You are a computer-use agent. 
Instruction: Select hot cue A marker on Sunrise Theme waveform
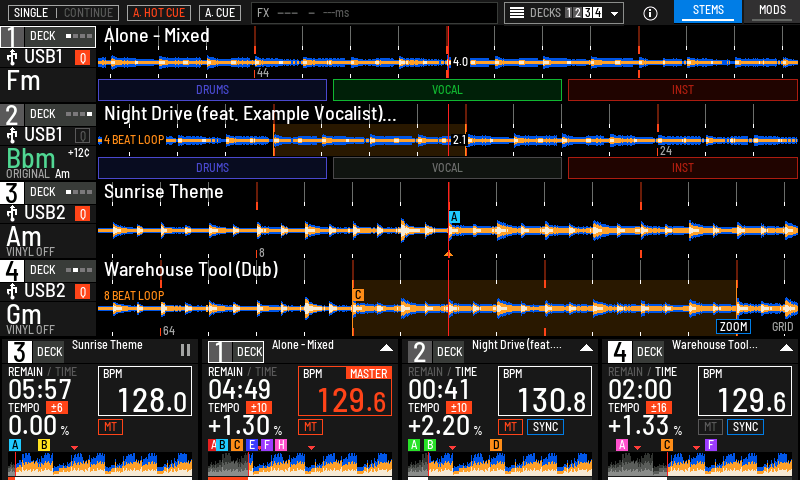coord(454,217)
